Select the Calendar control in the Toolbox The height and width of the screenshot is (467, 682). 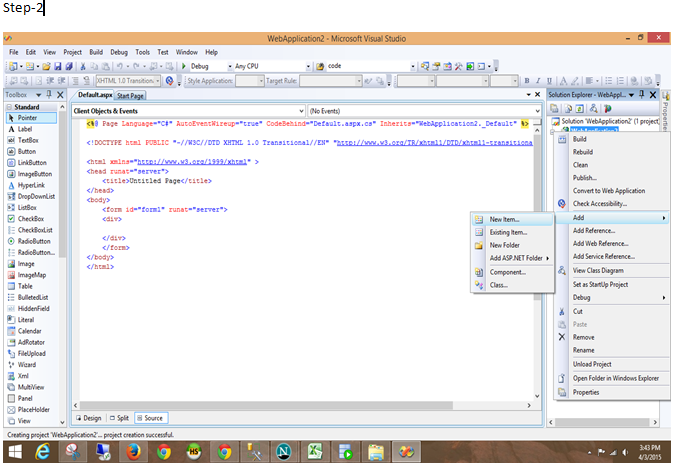29,330
